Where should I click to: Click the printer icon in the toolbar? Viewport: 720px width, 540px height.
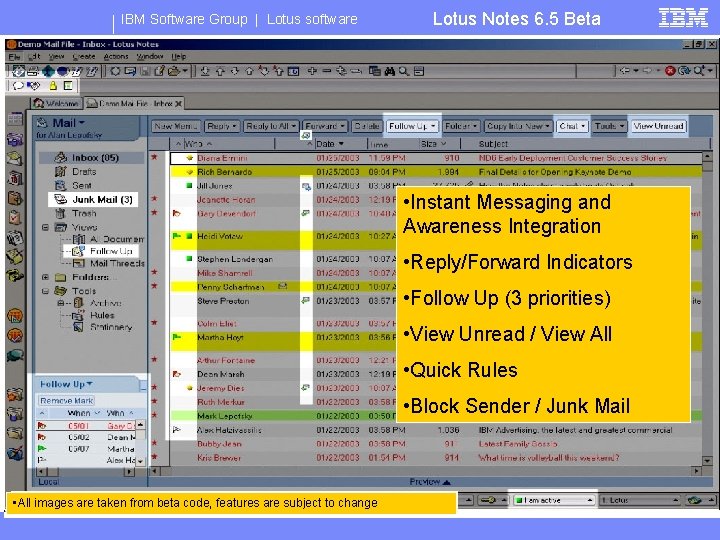(33, 71)
